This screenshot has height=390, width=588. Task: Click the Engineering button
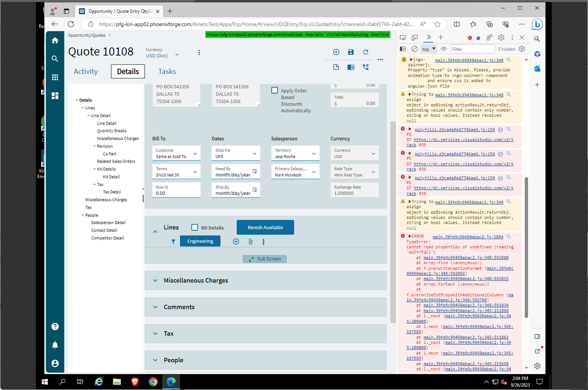(200, 241)
